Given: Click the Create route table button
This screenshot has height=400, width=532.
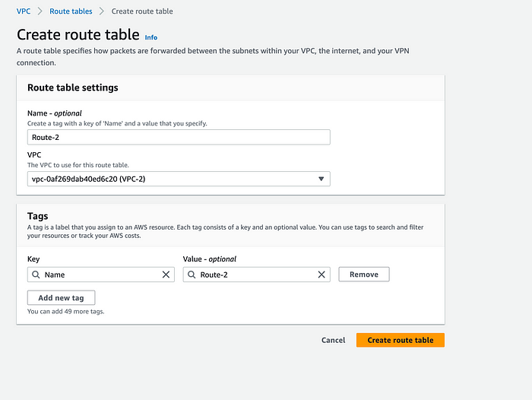Looking at the screenshot, I should pos(401,340).
